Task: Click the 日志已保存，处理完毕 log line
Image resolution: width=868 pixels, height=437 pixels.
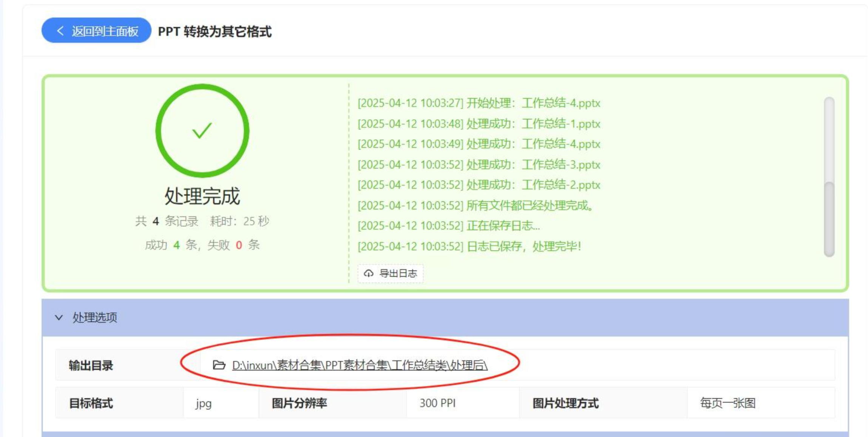Action: pos(469,246)
